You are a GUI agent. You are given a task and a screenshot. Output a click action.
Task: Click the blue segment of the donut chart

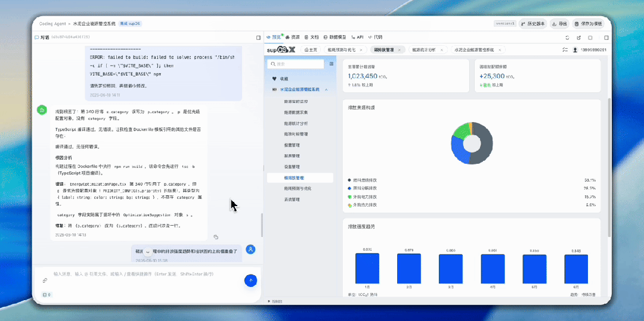tap(458, 151)
